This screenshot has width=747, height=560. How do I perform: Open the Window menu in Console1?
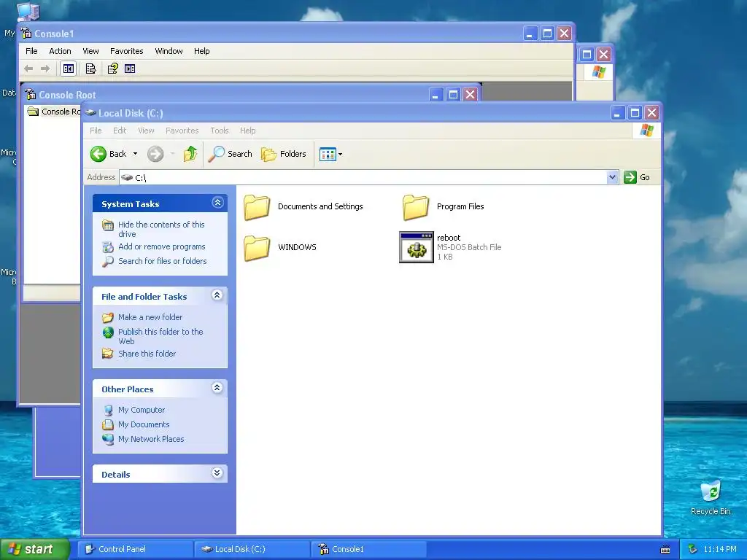[169, 51]
